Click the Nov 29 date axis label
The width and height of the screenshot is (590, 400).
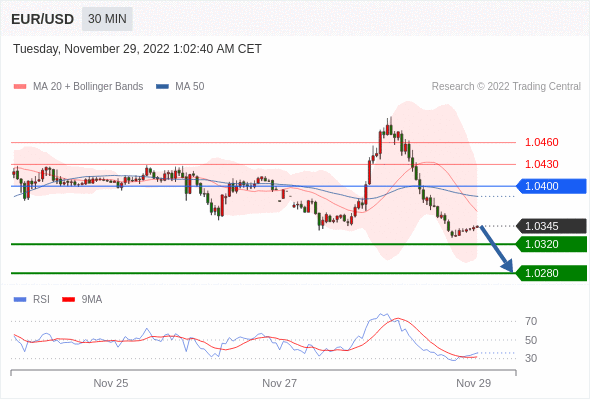pos(473,383)
